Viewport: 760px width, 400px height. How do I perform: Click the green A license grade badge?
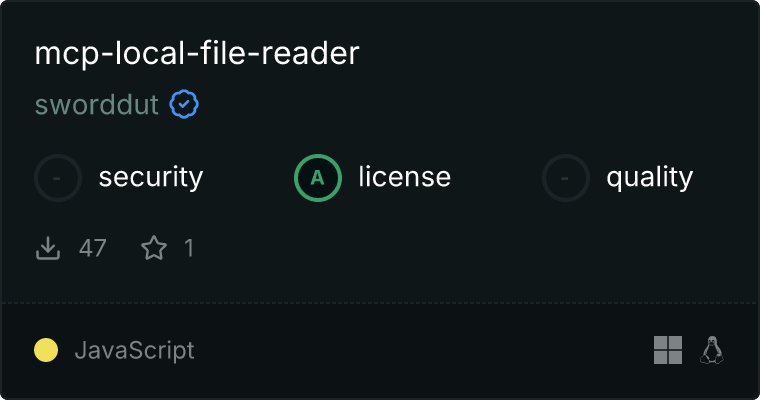tap(318, 178)
